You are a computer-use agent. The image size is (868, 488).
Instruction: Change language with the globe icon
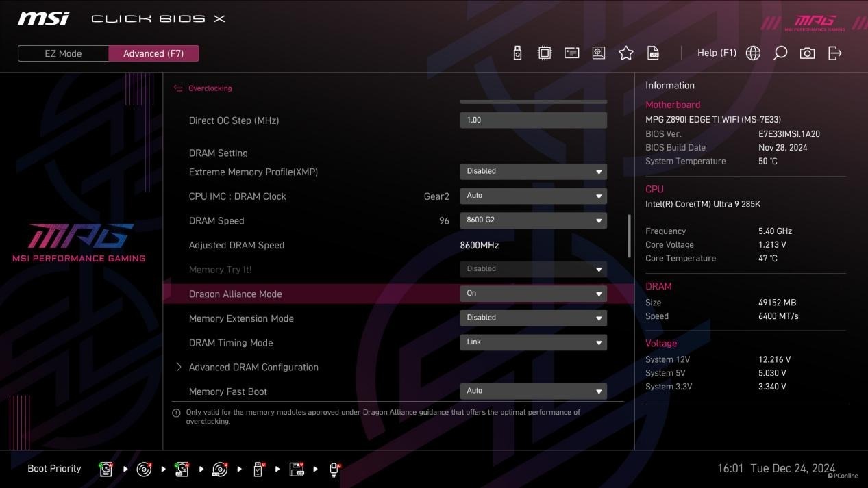tap(753, 53)
